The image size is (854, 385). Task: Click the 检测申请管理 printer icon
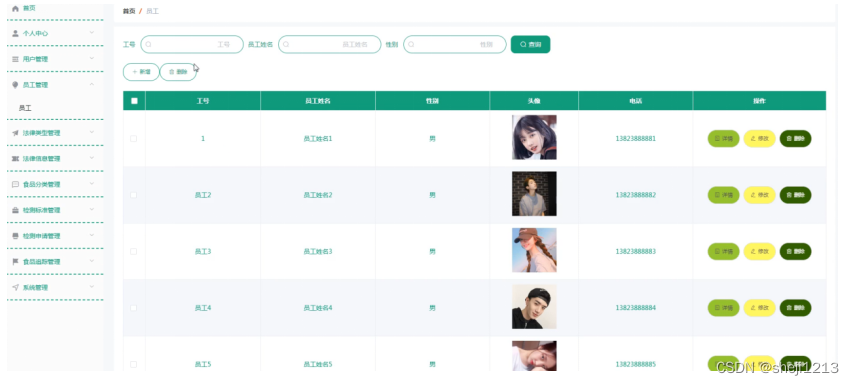[x=15, y=236]
